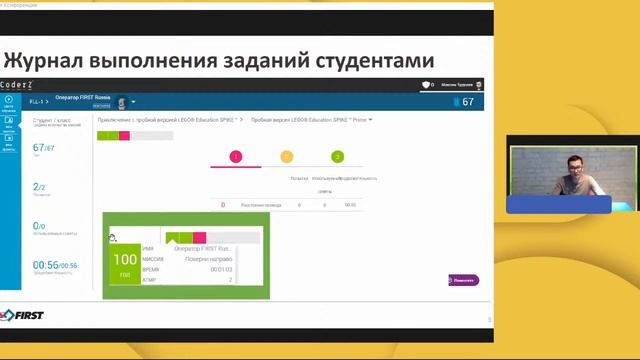Open the third sidebar icon in CoderZ
640x360 pixels.
pyautogui.click(x=9, y=138)
